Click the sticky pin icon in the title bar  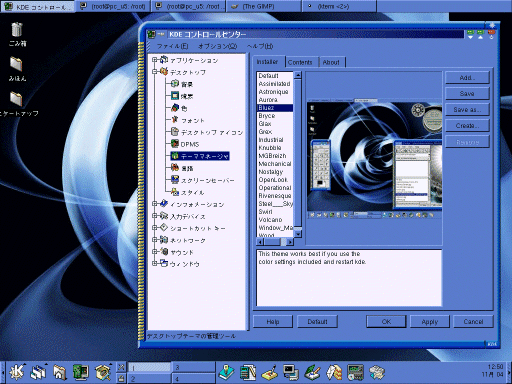[161, 34]
